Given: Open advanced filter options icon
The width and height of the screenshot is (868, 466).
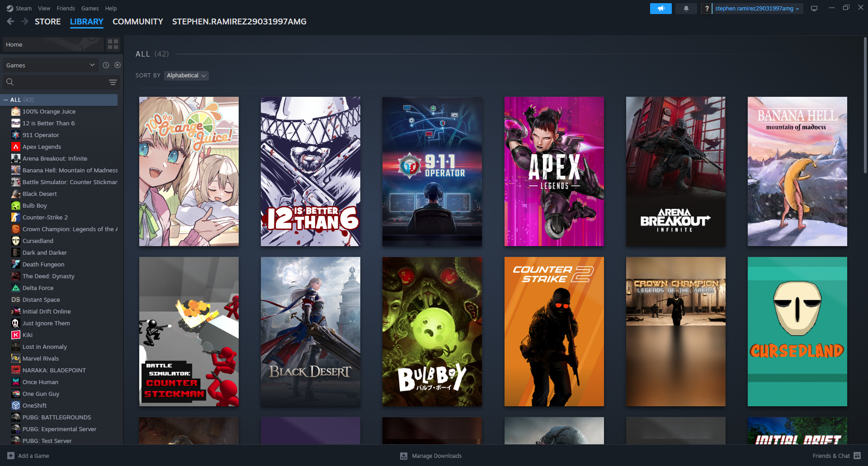Looking at the screenshot, I should click(x=113, y=82).
